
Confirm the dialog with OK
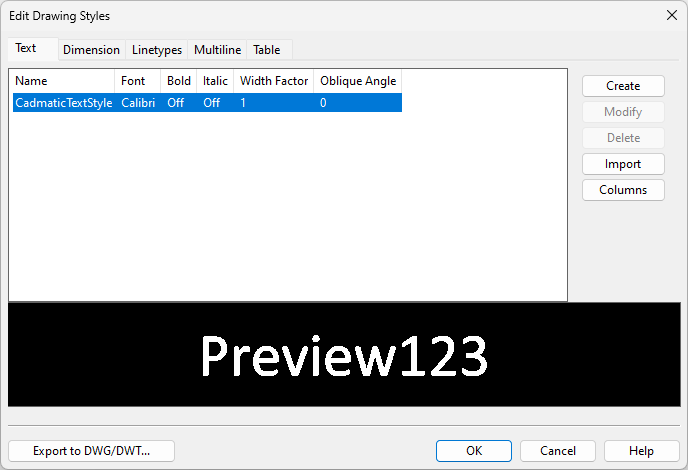click(474, 451)
